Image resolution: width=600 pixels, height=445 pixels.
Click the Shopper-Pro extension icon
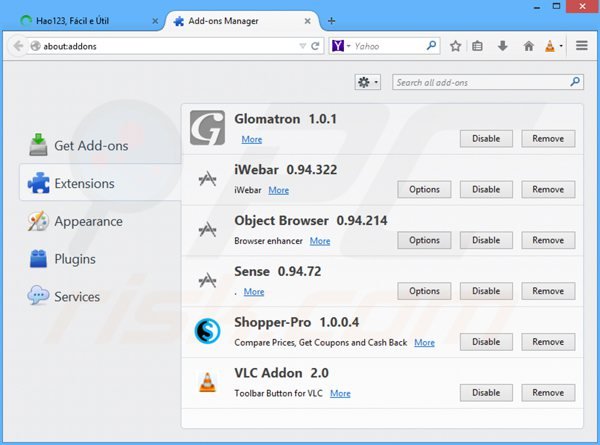pyautogui.click(x=207, y=331)
